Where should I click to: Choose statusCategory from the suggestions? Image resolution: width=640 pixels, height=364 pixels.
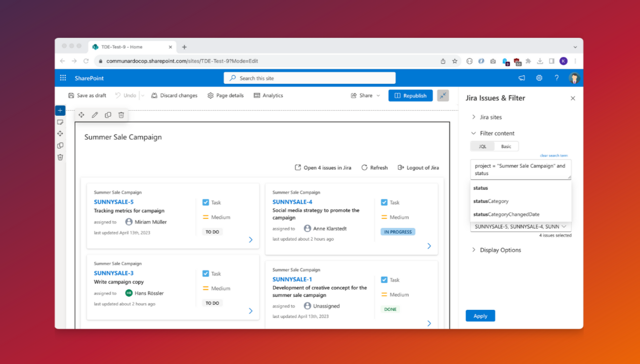coord(521,201)
